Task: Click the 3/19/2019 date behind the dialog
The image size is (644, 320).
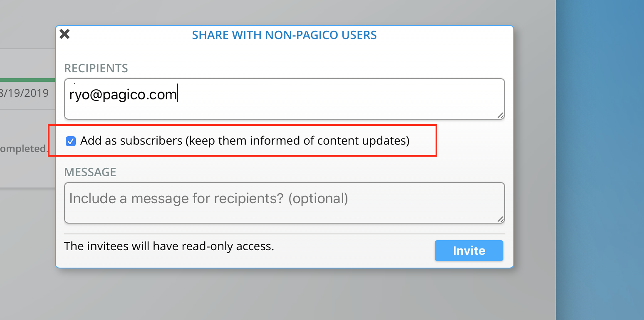Action: tap(25, 93)
